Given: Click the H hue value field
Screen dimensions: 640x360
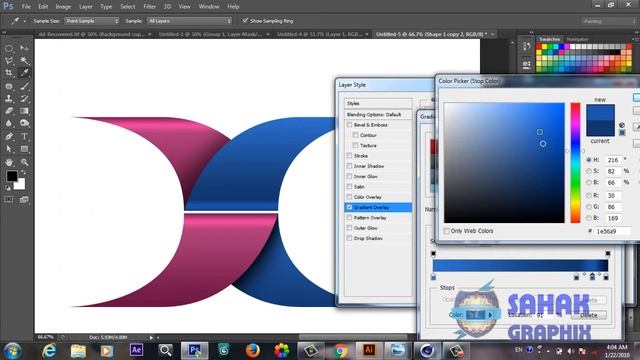Looking at the screenshot, I should 613,160.
